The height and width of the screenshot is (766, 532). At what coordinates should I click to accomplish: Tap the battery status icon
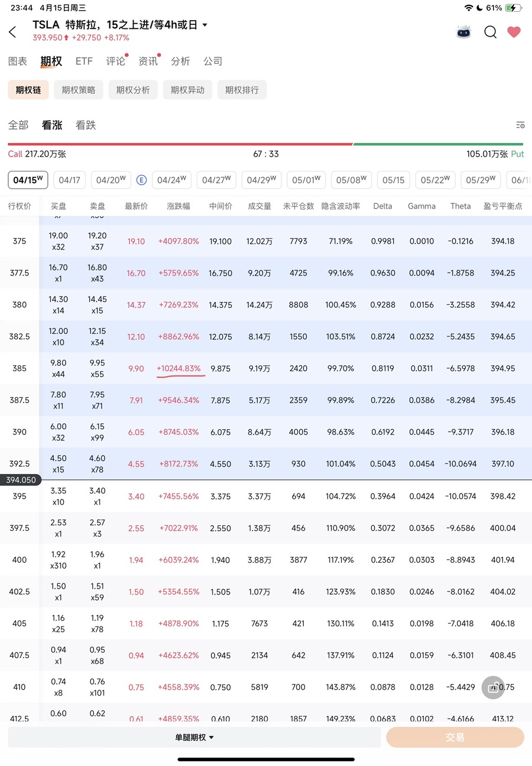click(x=514, y=8)
